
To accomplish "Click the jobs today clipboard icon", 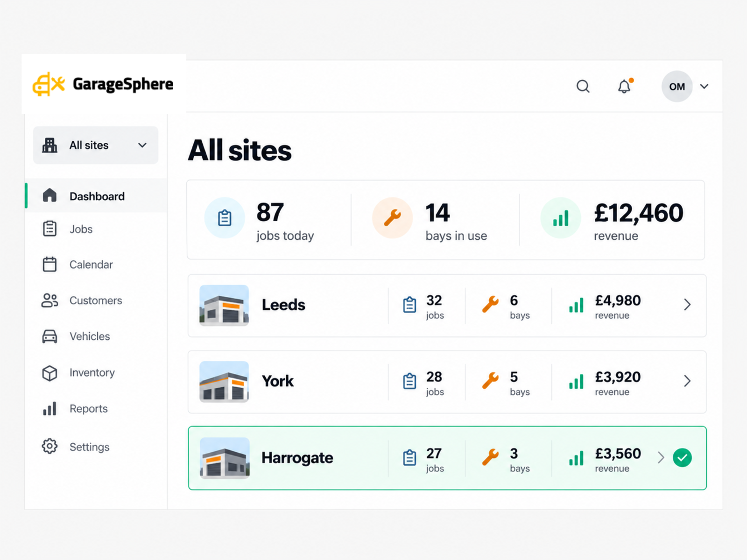I will click(225, 218).
